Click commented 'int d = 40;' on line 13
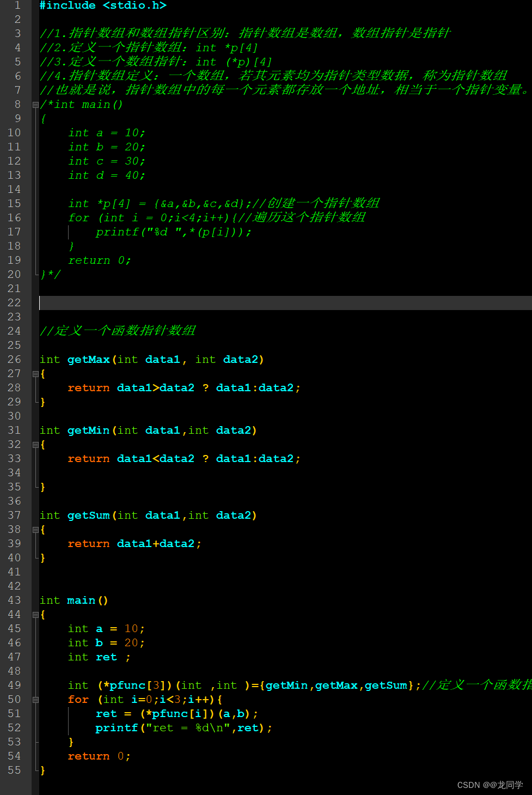 click(107, 175)
